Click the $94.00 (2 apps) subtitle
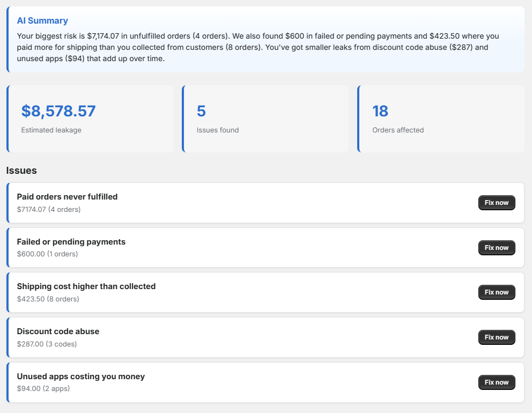532x413 pixels. tap(43, 388)
